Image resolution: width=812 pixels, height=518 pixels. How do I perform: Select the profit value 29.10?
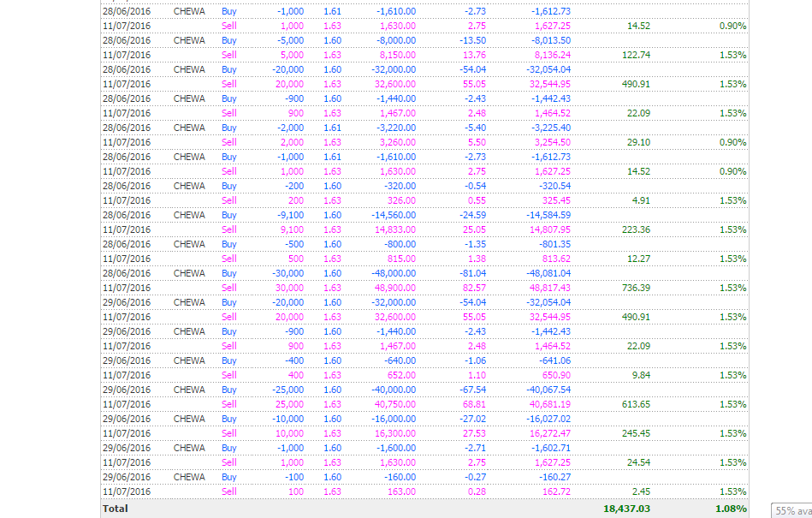(638, 142)
